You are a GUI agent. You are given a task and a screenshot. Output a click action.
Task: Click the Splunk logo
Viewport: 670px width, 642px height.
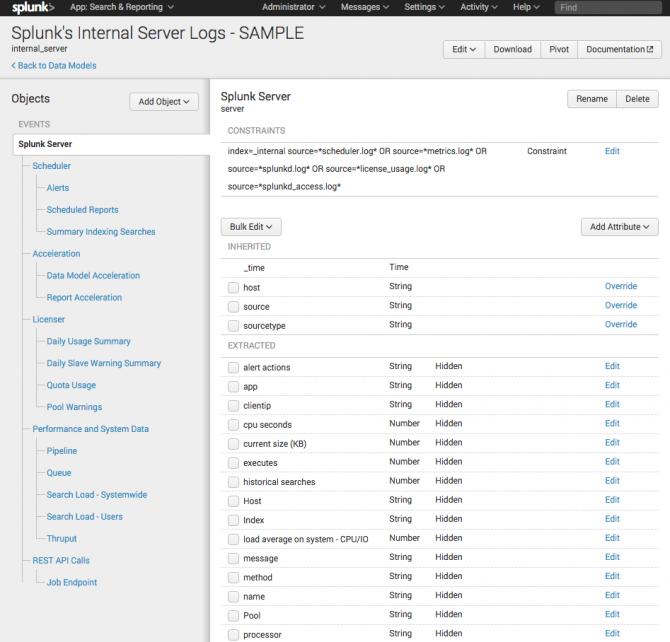point(33,7)
